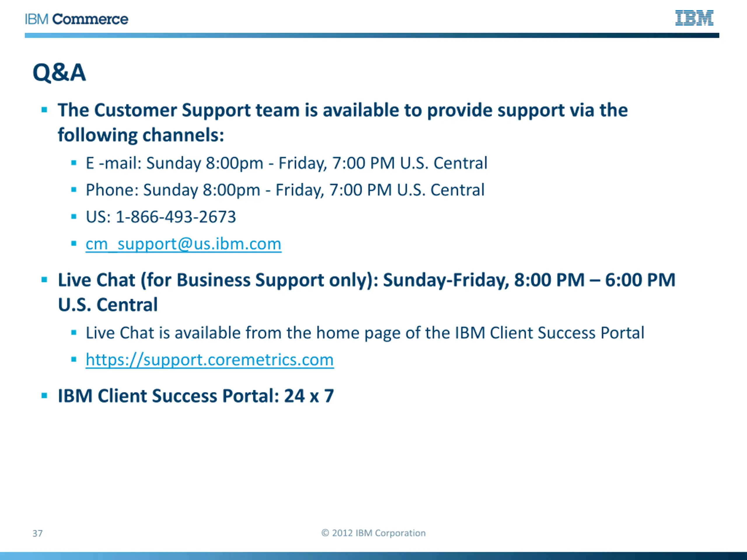Click the bullet before the US phone number
The width and height of the screenshot is (747, 560).
click(74, 216)
